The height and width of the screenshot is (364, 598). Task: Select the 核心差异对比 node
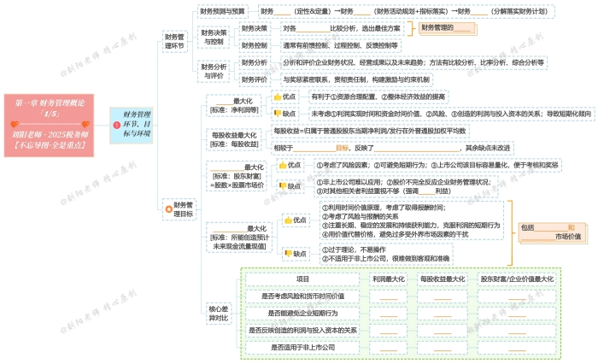pos(219,313)
